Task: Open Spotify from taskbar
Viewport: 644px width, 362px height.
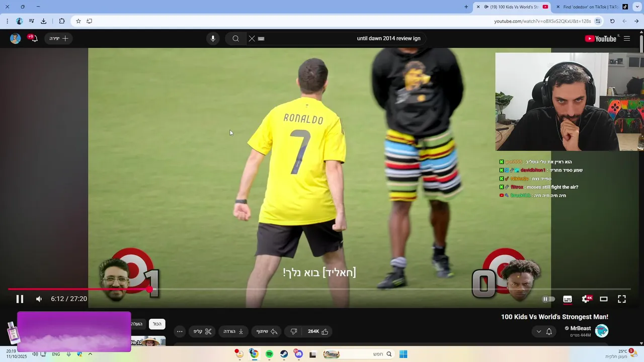Action: coord(269,354)
